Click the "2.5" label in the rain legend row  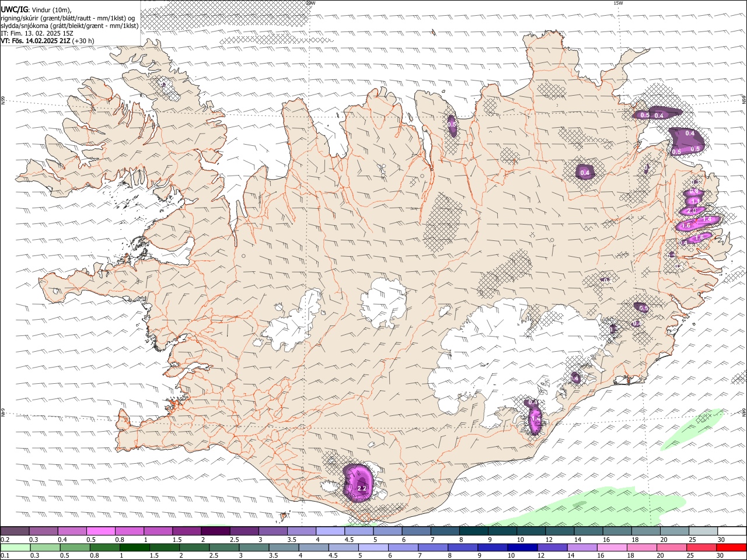coord(215,556)
